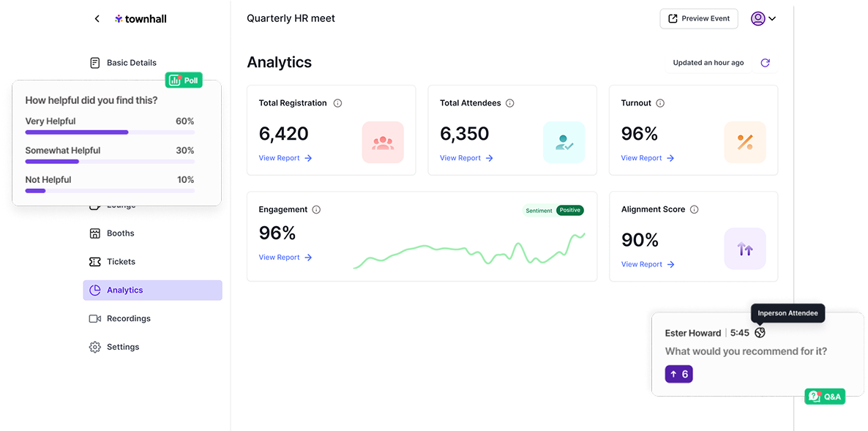Click the refresh analytics icon
The width and height of the screenshot is (868, 431).
tap(765, 63)
